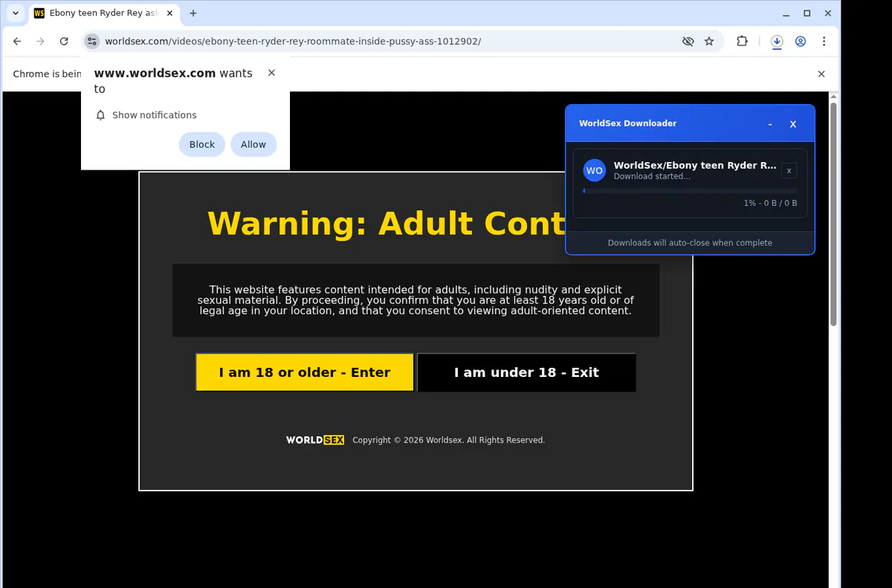Maximize the Chrome browser window
The image size is (892, 588).
[x=807, y=13]
